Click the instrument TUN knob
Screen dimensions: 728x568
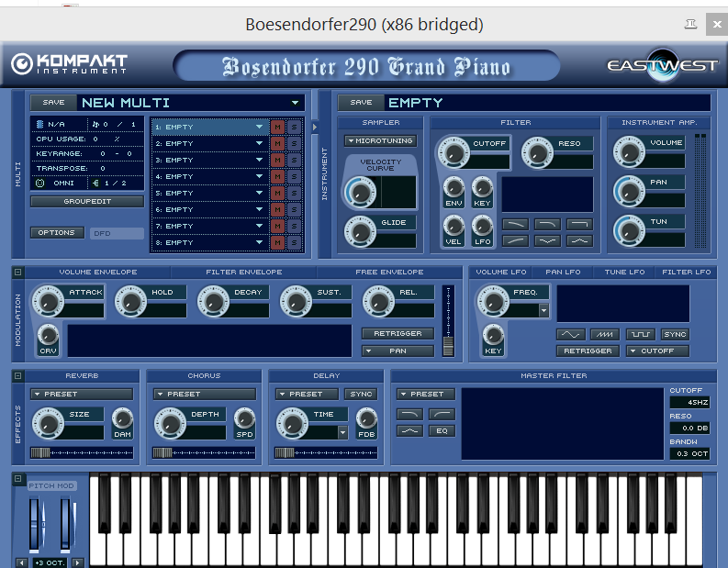point(629,230)
